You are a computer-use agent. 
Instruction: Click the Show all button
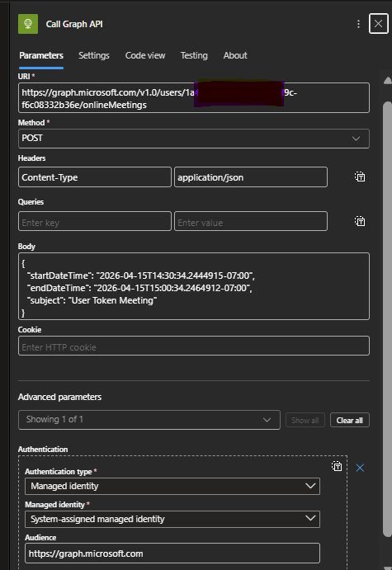305,420
